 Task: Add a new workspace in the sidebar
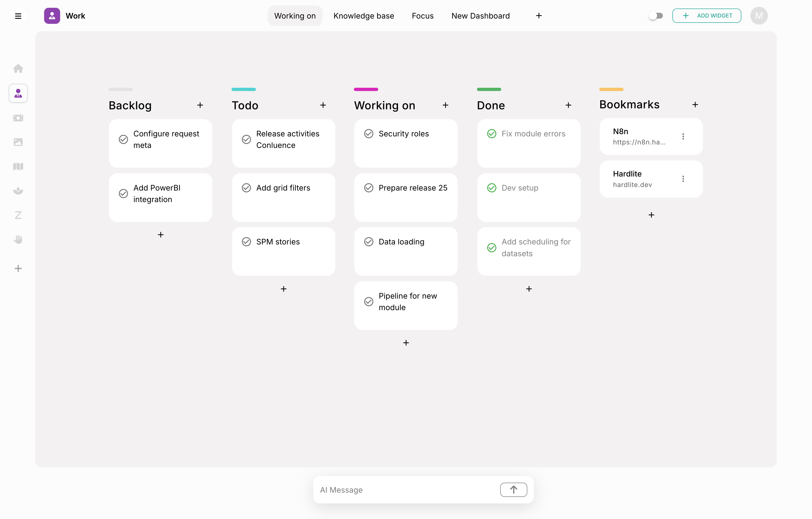click(x=18, y=268)
